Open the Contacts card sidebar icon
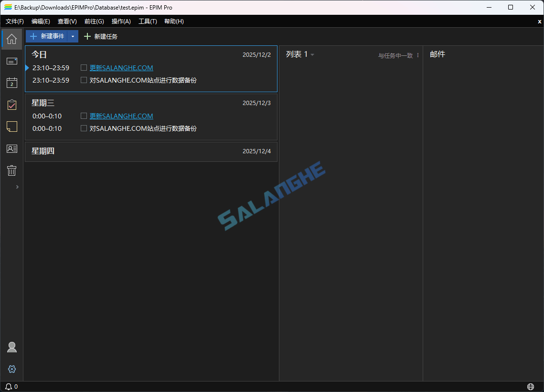This screenshot has width=544, height=392. click(12, 148)
